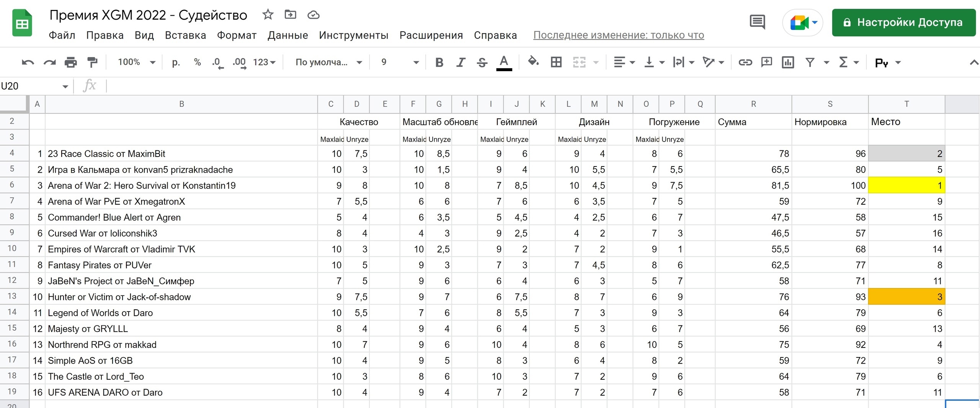Increase decimal places icon
The image size is (980, 408).
pyautogui.click(x=239, y=63)
